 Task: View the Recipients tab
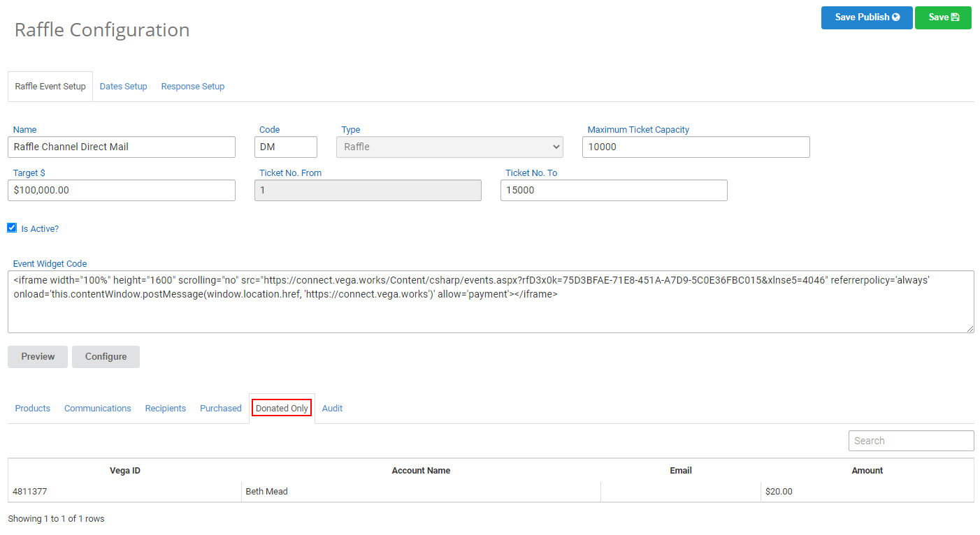(166, 409)
